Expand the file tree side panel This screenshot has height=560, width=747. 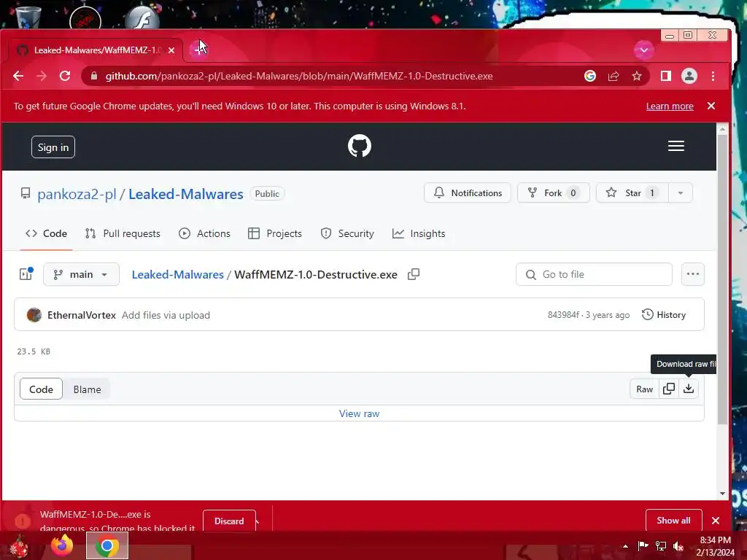click(26, 274)
